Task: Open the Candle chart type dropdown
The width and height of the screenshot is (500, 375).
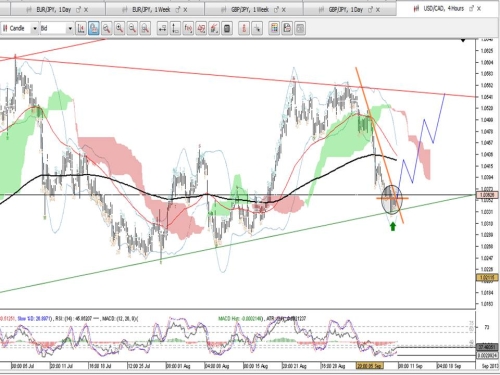Action: point(20,28)
